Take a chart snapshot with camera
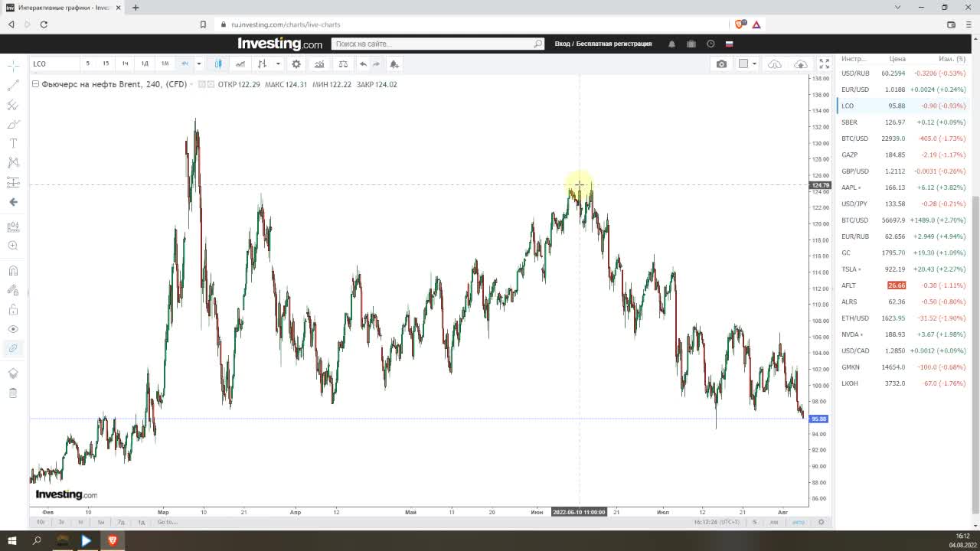The height and width of the screenshot is (551, 980). [721, 64]
